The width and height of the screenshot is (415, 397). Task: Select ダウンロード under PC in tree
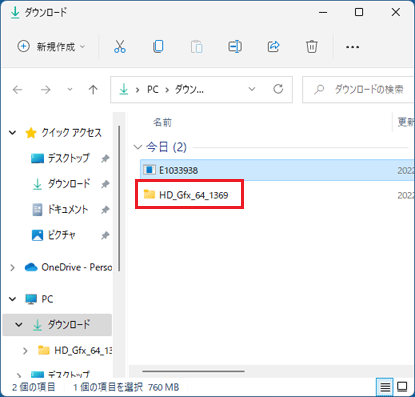point(69,325)
